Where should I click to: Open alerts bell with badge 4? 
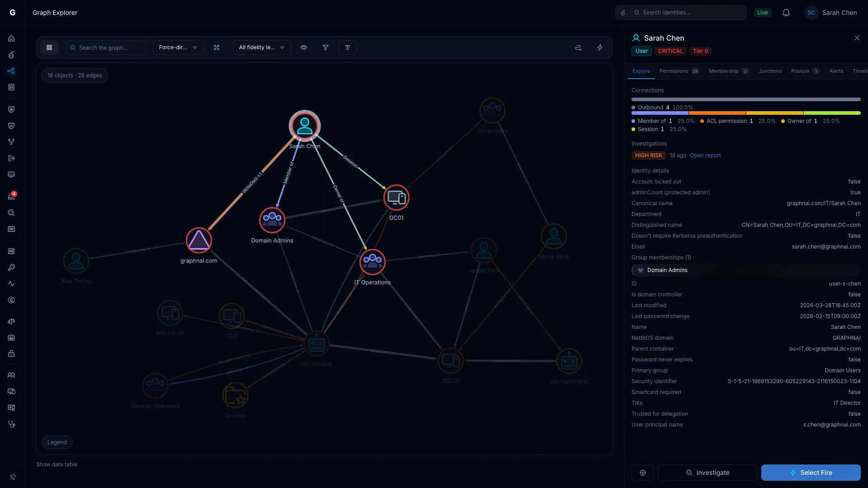(11, 196)
